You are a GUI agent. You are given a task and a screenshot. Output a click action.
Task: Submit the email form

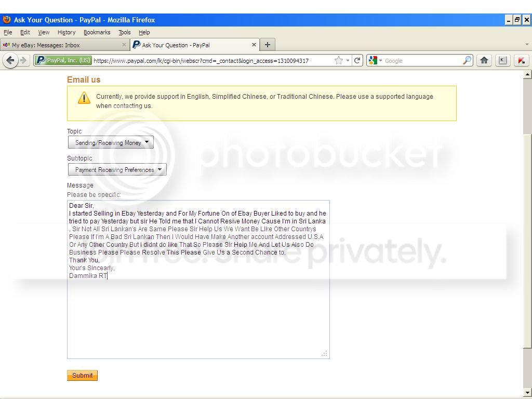pos(82,375)
